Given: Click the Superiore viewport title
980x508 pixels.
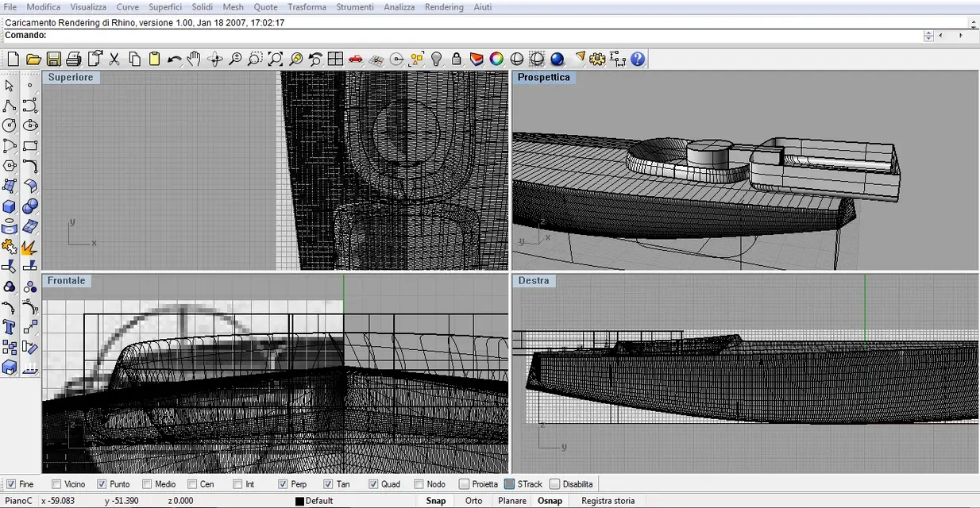Looking at the screenshot, I should pyautogui.click(x=71, y=77).
